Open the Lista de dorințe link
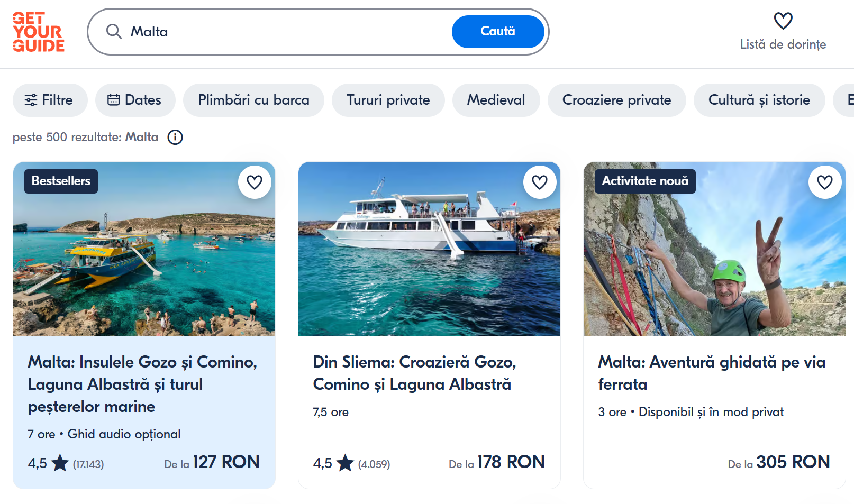This screenshot has height=504, width=854. [783, 44]
